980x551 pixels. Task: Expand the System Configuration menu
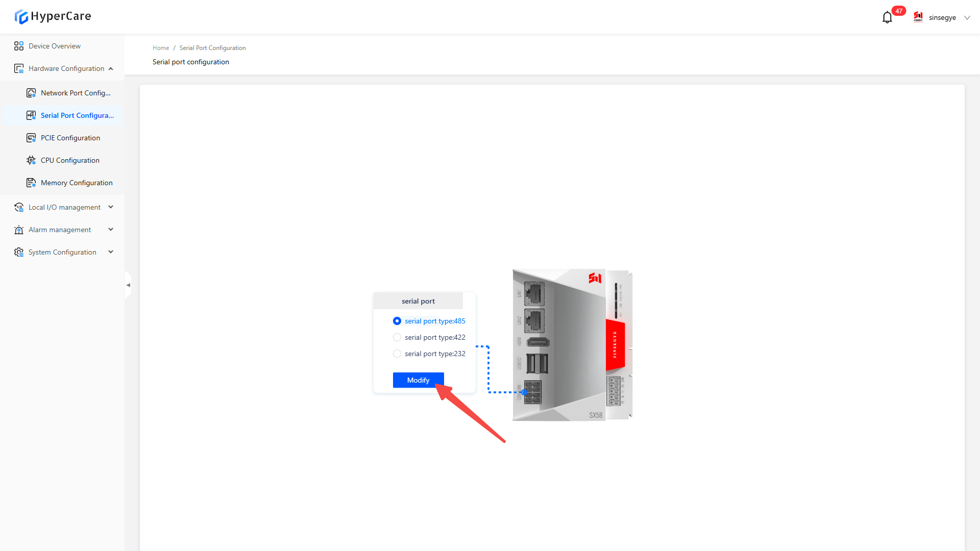point(111,252)
